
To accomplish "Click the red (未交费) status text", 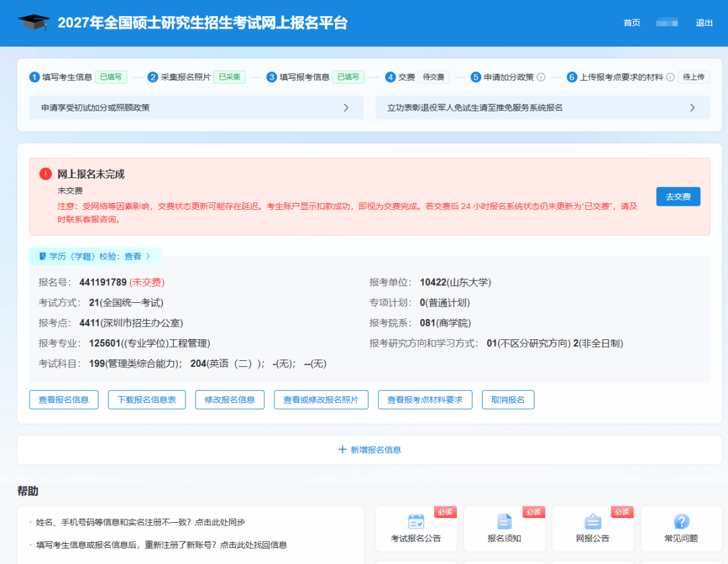I will (x=147, y=283).
